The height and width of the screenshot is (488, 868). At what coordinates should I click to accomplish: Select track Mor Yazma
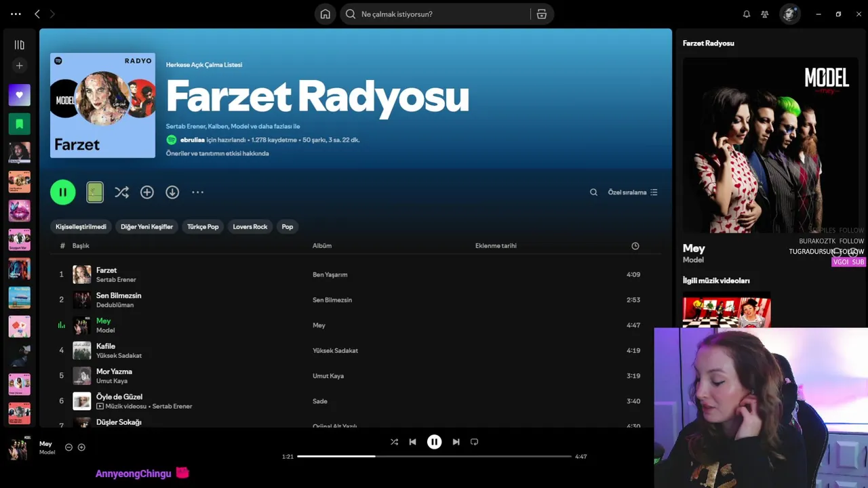coord(114,371)
